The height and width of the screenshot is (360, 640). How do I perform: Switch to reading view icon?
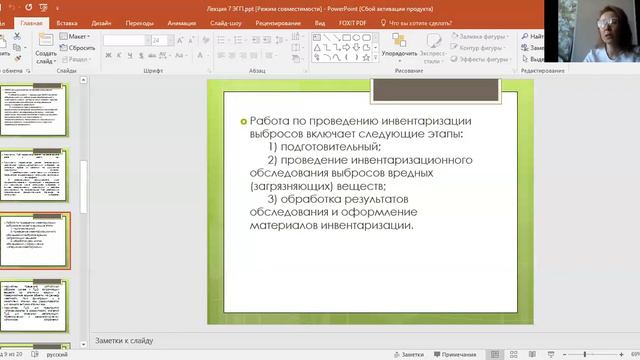532,354
